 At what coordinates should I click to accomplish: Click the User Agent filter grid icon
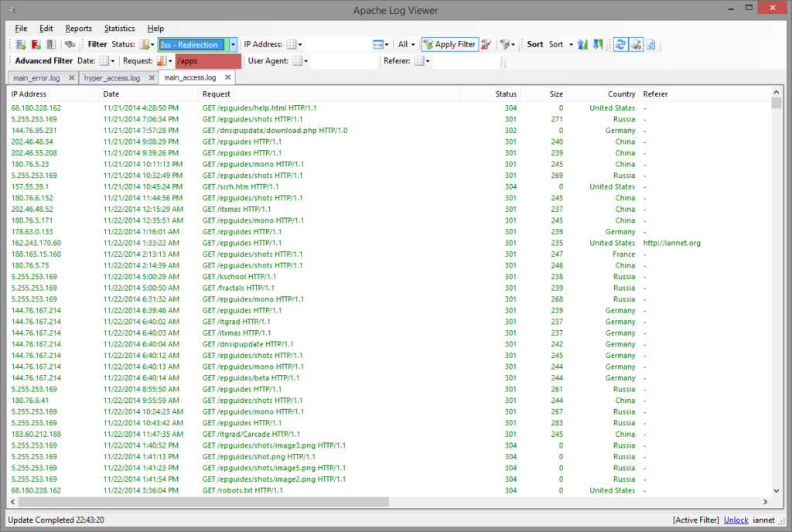(x=298, y=61)
